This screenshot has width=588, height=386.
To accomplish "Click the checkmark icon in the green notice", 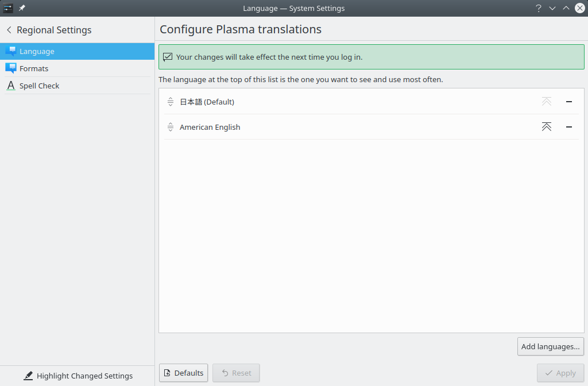I will click(168, 57).
